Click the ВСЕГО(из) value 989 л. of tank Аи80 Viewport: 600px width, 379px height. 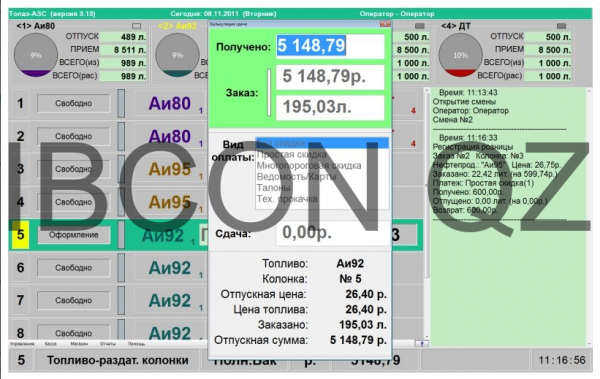123,63
